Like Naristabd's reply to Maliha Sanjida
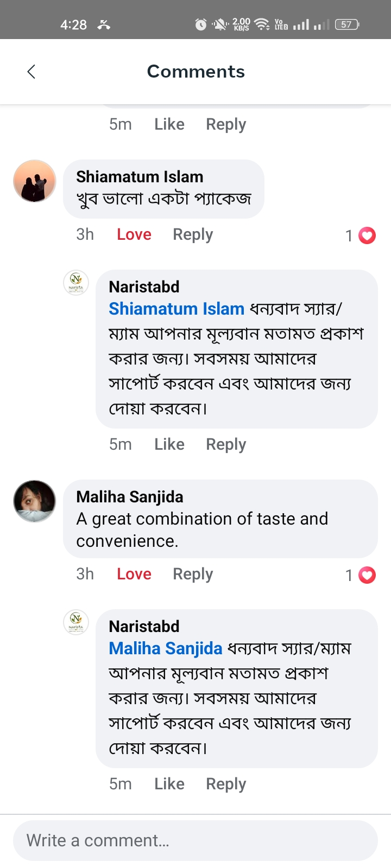The height and width of the screenshot is (868, 391). coord(169,784)
